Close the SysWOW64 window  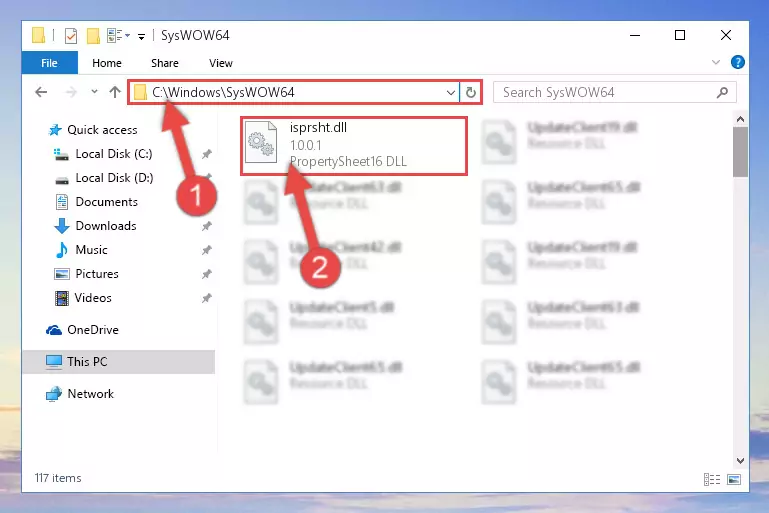726,35
